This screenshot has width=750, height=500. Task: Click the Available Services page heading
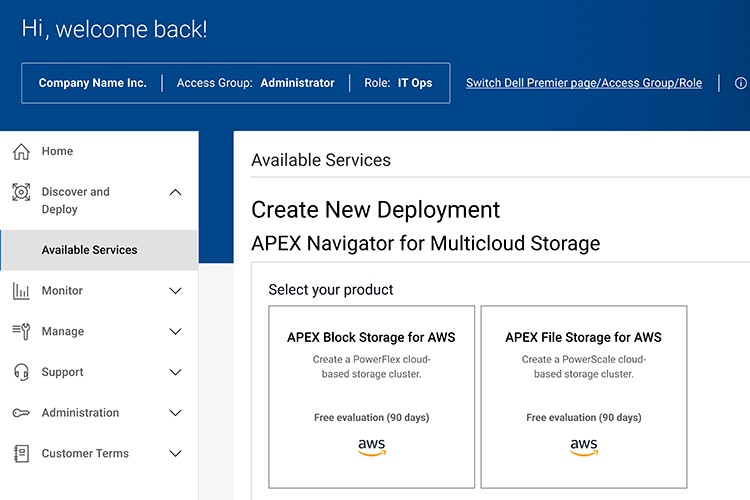(321, 160)
